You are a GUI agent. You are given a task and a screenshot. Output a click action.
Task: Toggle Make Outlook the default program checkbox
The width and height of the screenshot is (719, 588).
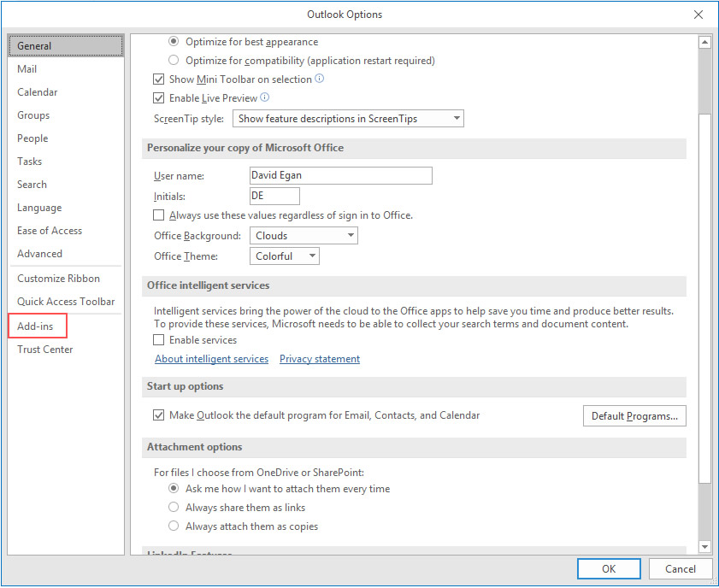[159, 415]
